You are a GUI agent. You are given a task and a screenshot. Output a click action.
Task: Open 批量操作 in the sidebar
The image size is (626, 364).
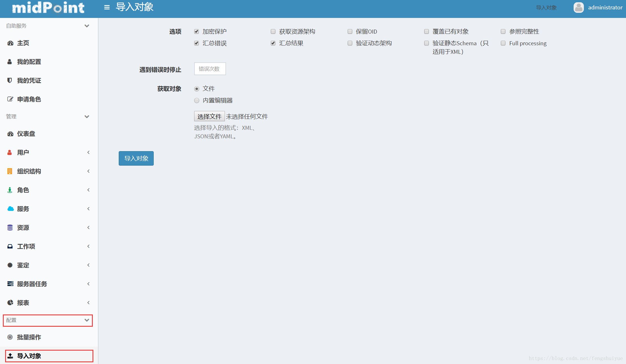coord(29,337)
